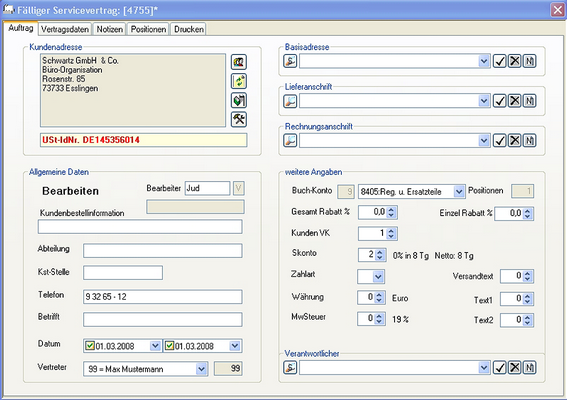Click the Bearbeiter field containing Jud
This screenshot has width=567, height=400.
click(208, 188)
